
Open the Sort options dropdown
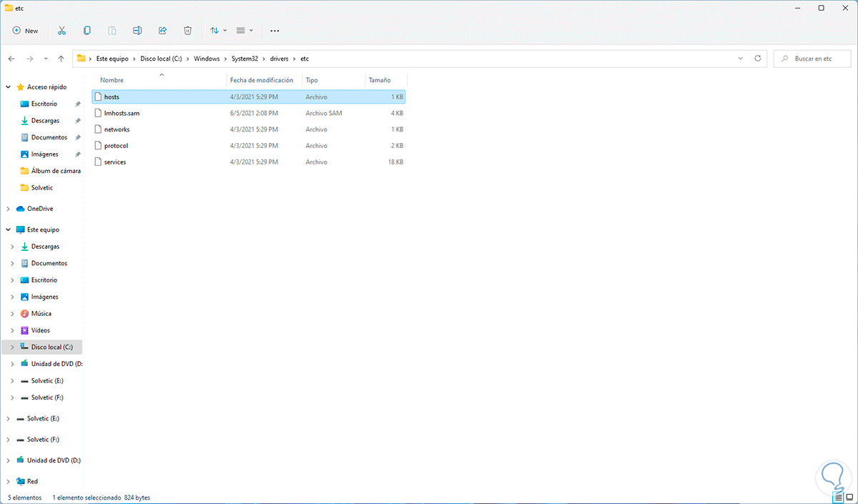218,31
